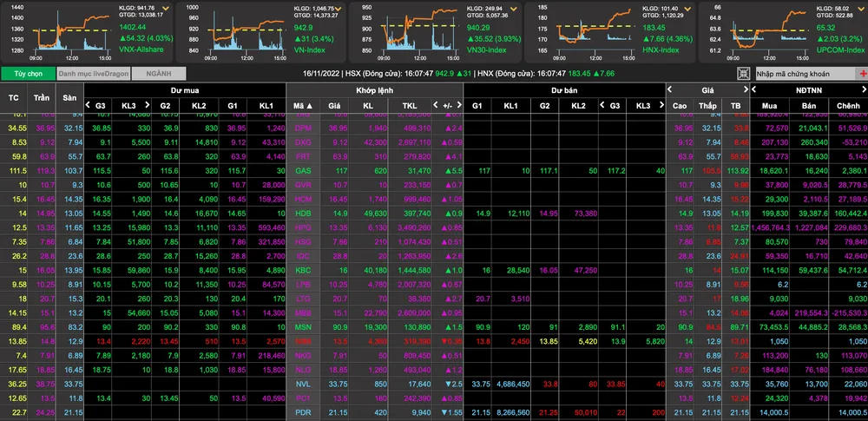Click the red plus add-symbol button
This screenshot has height=421, width=868.
(861, 75)
